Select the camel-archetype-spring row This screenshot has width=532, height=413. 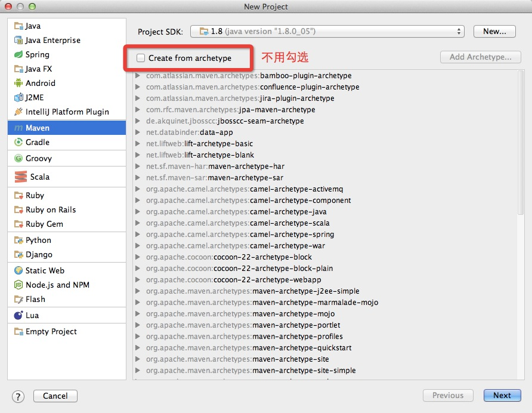[326, 235]
